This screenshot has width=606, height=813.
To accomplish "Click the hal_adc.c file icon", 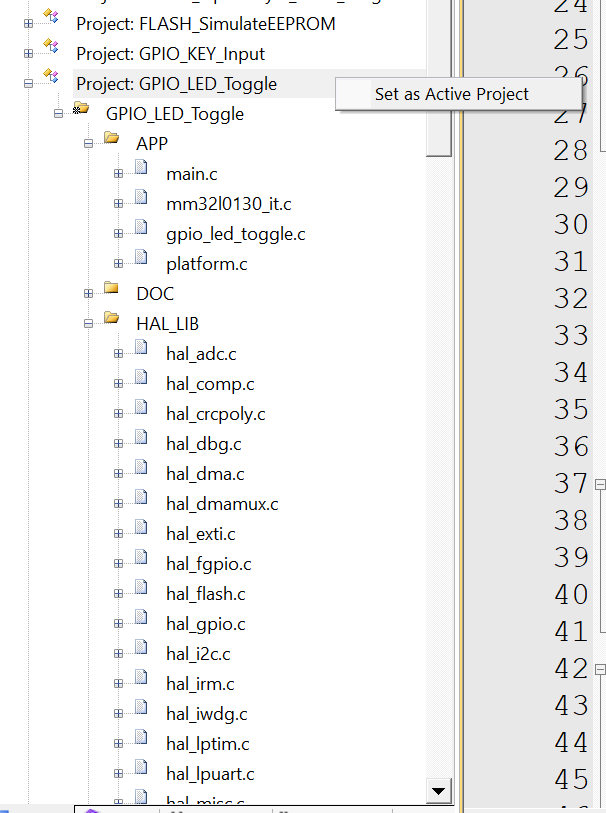I will tap(142, 353).
